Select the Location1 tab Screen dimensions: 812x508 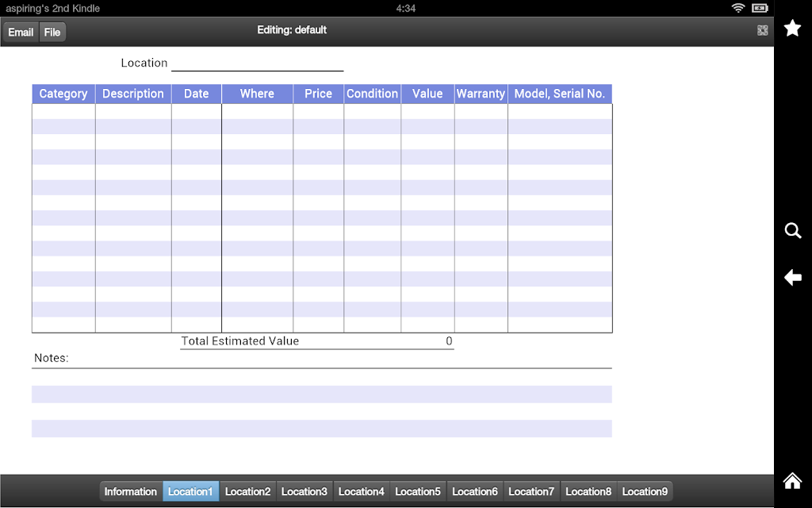click(x=190, y=491)
